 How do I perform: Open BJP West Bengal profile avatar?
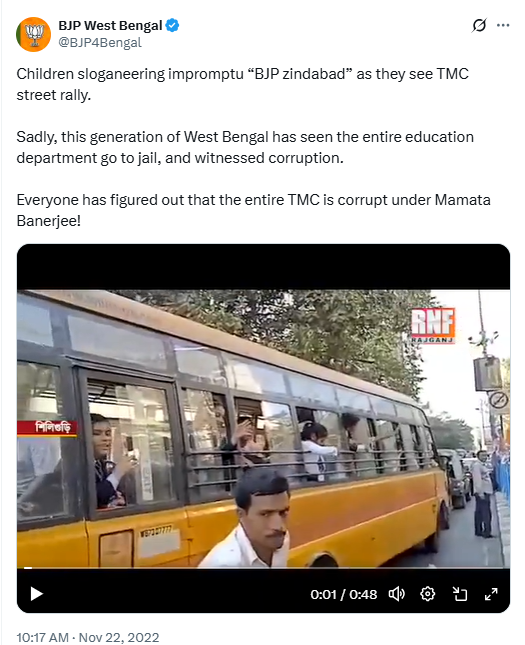tap(33, 35)
